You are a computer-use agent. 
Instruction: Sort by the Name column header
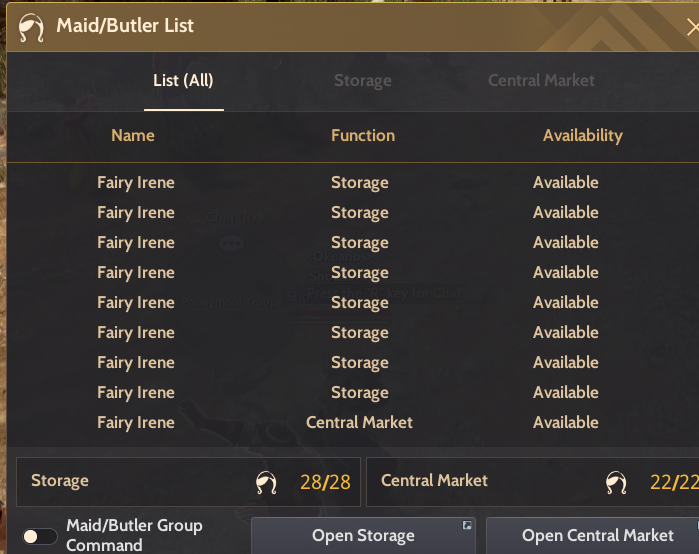pyautogui.click(x=133, y=135)
